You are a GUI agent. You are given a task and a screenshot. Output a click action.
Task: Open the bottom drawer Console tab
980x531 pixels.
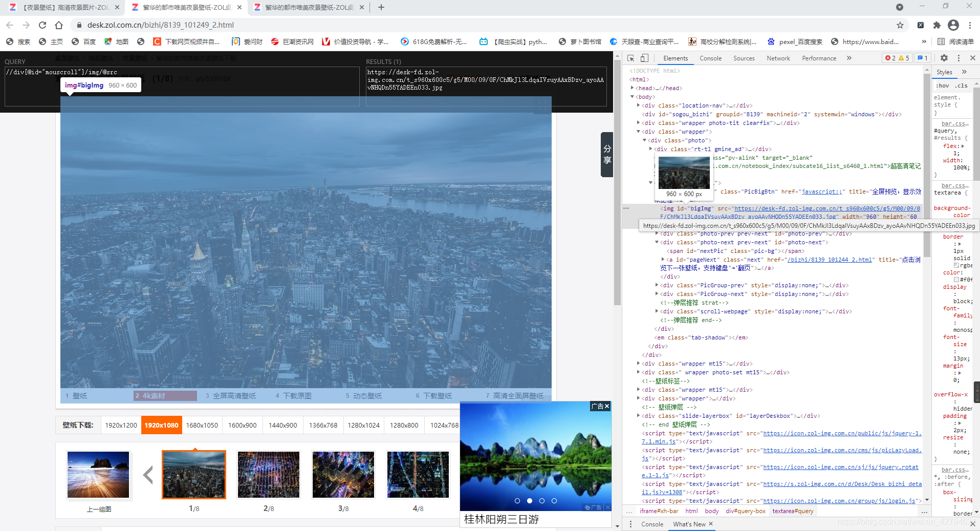point(652,524)
